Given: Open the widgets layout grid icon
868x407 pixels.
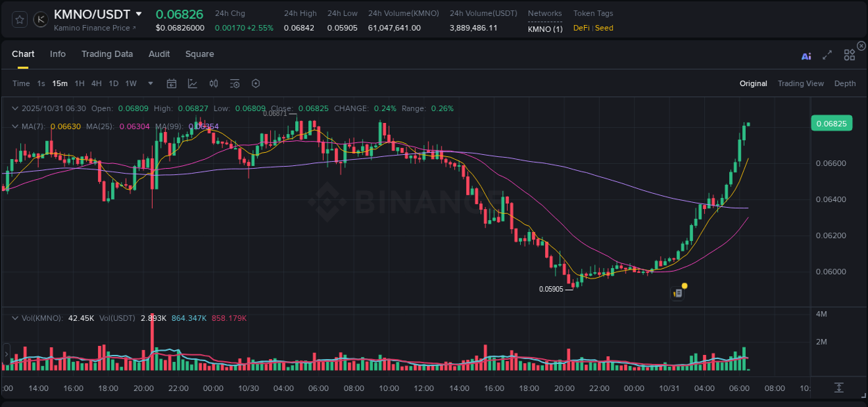Looking at the screenshot, I should click(849, 54).
